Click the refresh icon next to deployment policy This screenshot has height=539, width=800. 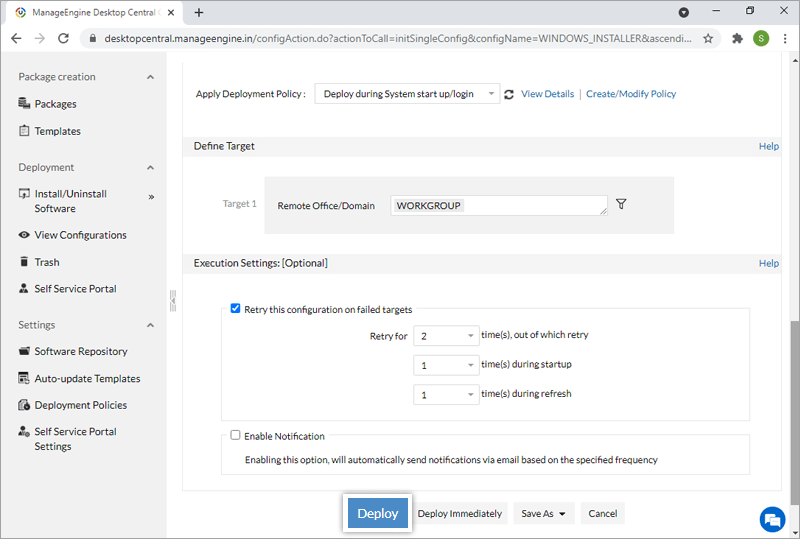[x=509, y=94]
